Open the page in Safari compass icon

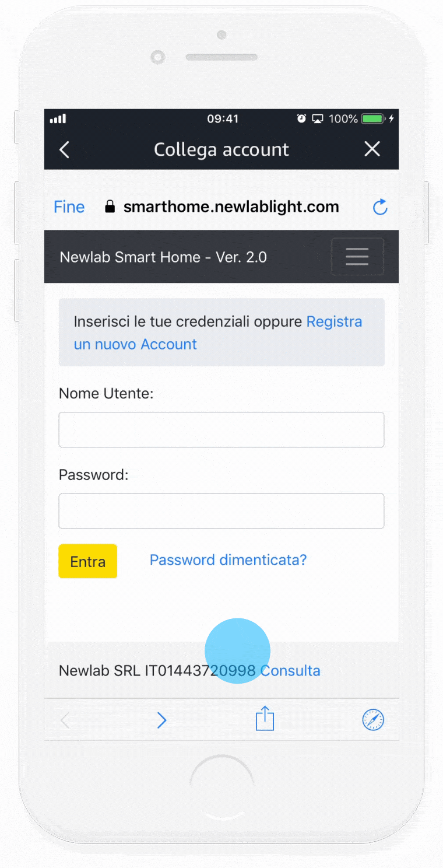click(373, 720)
